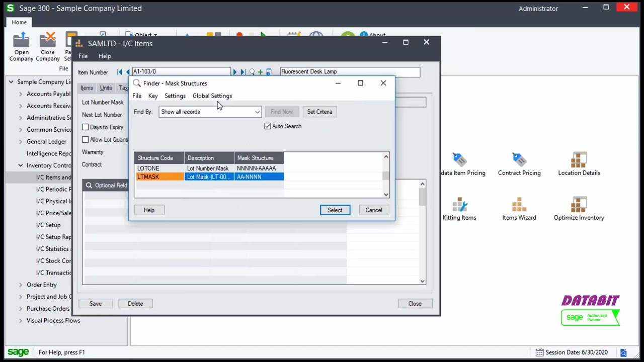Screen dimensions: 644x362
Task: Click the Finder list scroll-down arrow
Action: [386, 195]
